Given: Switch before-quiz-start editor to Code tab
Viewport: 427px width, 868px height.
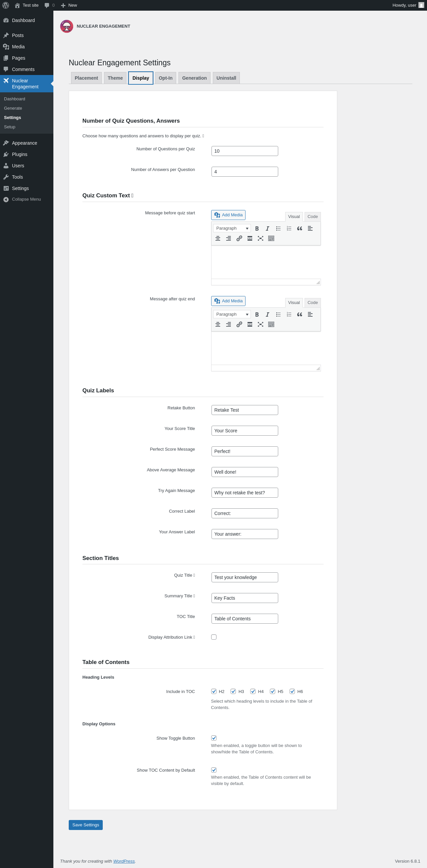Looking at the screenshot, I should point(313,217).
